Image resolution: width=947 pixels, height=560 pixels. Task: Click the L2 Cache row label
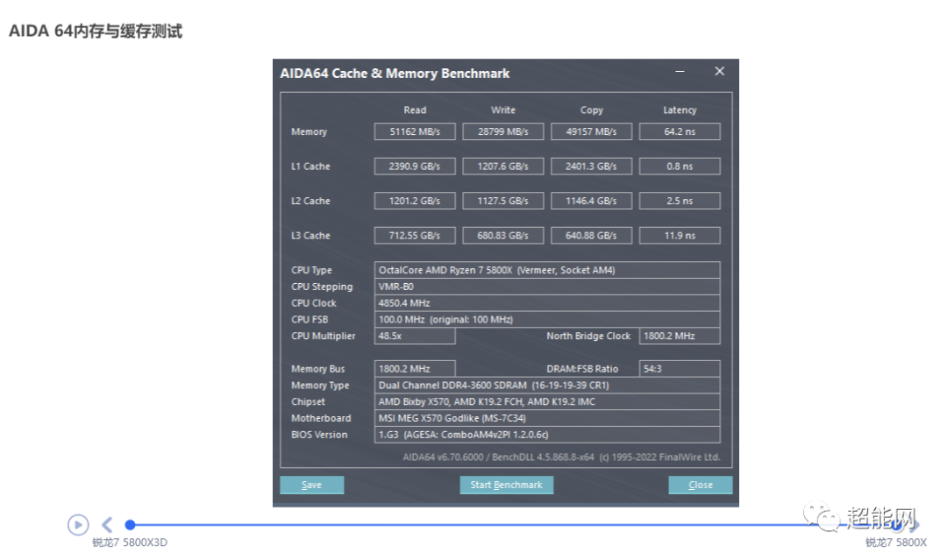click(x=310, y=201)
